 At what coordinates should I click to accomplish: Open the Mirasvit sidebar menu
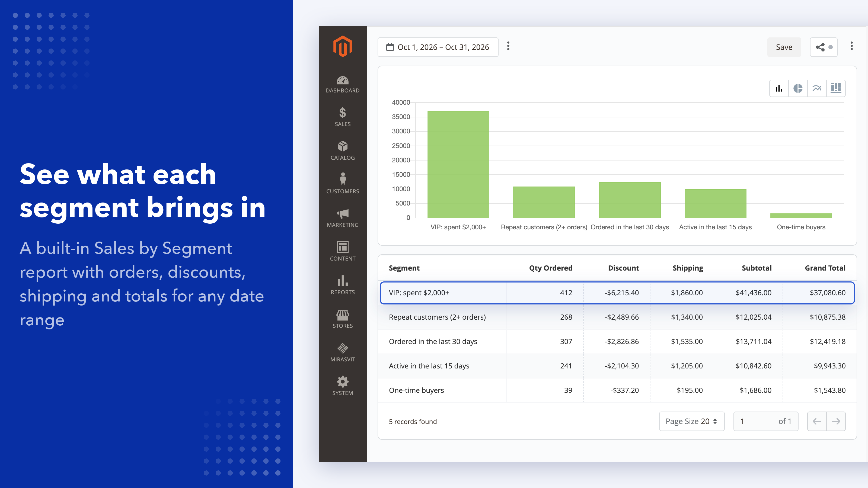343,352
